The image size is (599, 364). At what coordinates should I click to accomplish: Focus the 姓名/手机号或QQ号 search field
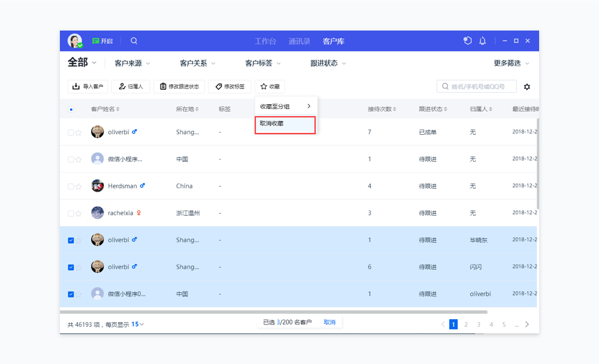coord(477,86)
